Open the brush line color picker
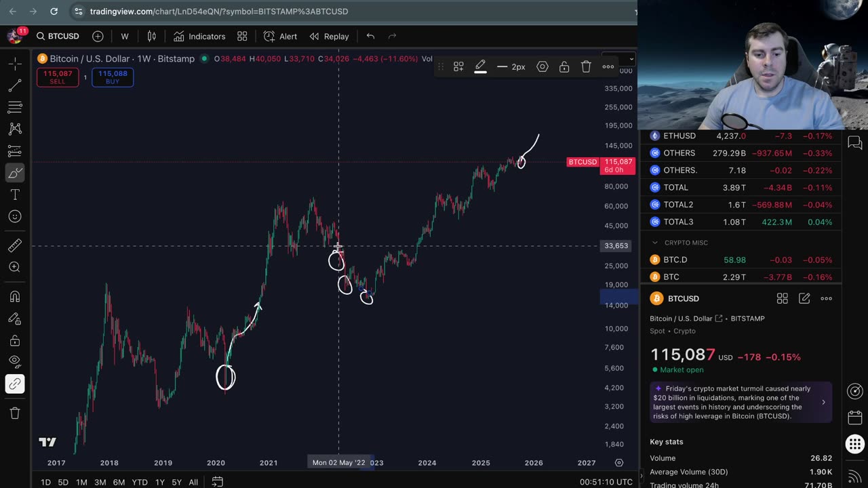Screen dimensions: 868x488 (480, 66)
